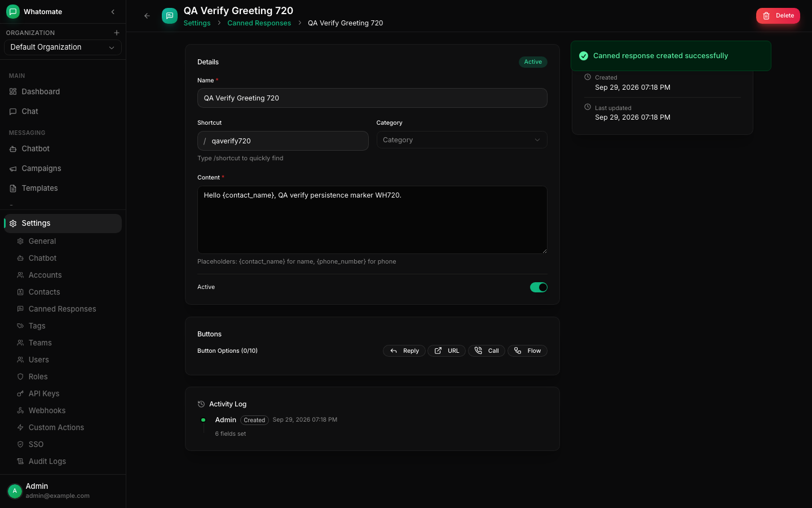Add organization with the plus icon
Image resolution: width=812 pixels, height=508 pixels.
point(117,33)
